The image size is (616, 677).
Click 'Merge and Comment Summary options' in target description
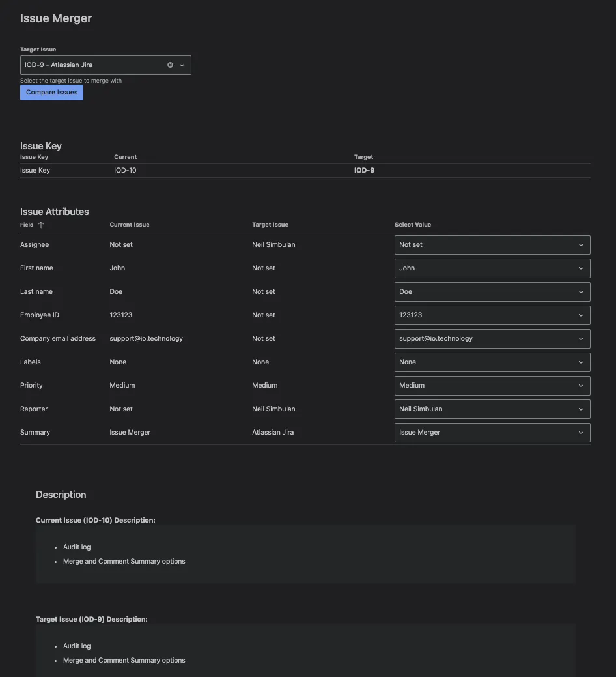pyautogui.click(x=124, y=661)
